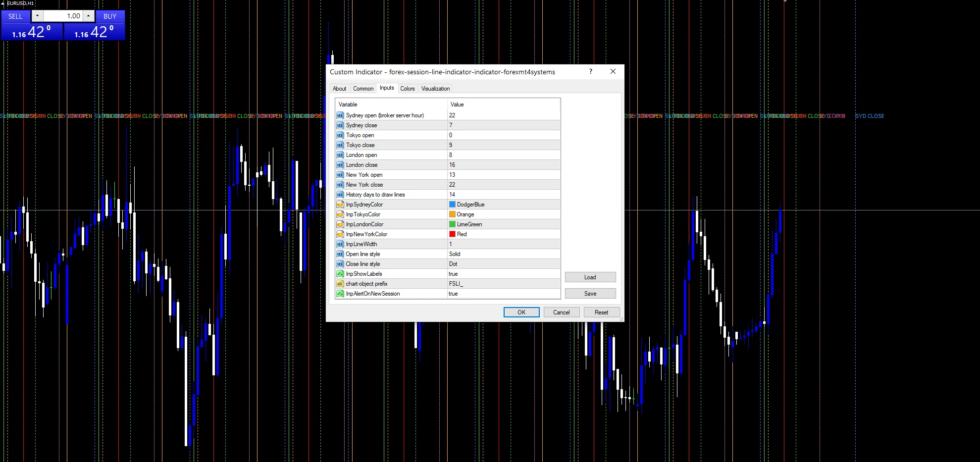This screenshot has height=462, width=980.
Task: Click the lot volume 1.00 field
Action: (63, 16)
